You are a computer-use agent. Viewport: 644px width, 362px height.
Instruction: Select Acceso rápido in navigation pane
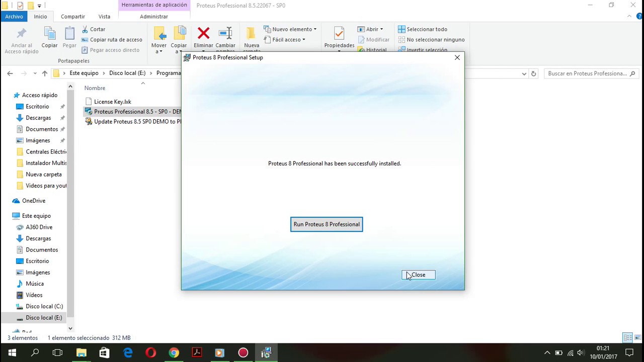point(40,95)
